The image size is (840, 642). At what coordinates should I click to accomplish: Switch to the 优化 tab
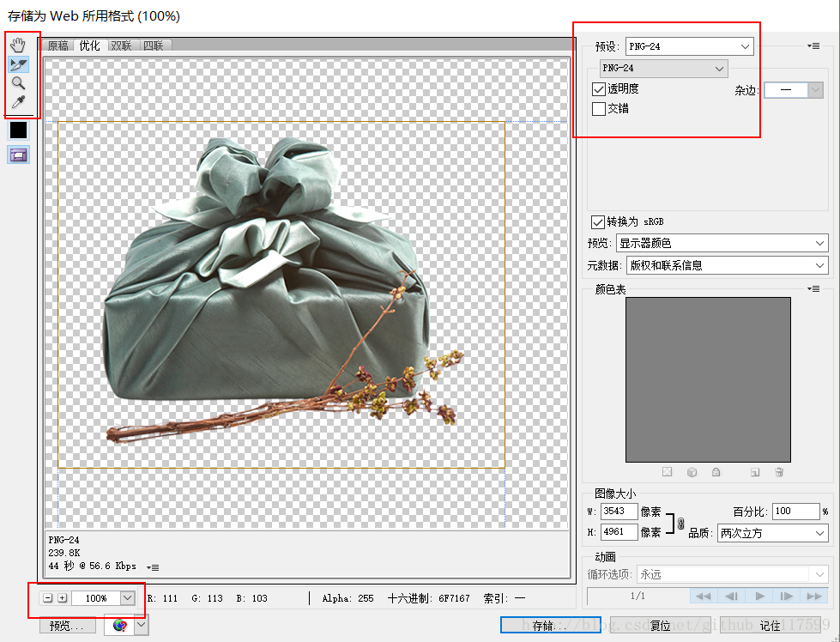[89, 45]
